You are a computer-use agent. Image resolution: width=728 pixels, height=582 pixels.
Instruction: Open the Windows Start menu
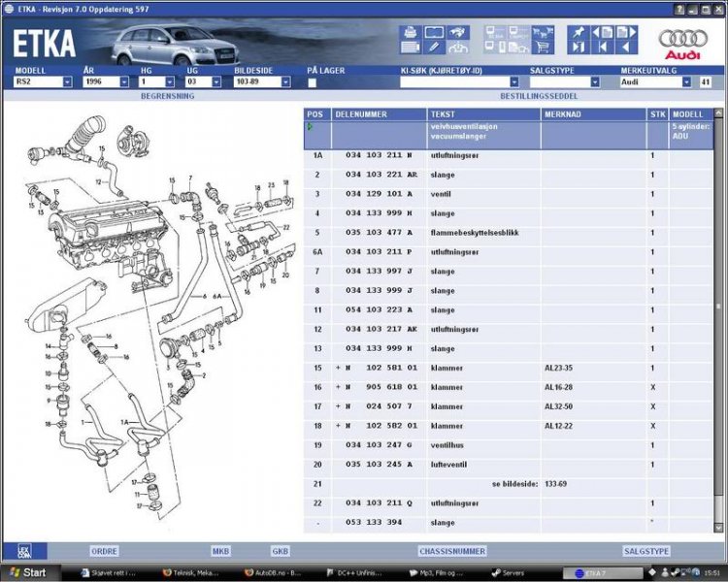(x=27, y=572)
